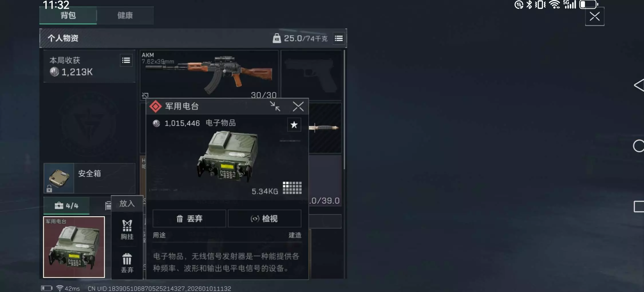Click the 检视 inspect button
Viewport: 644px width, 292px height.
click(264, 219)
